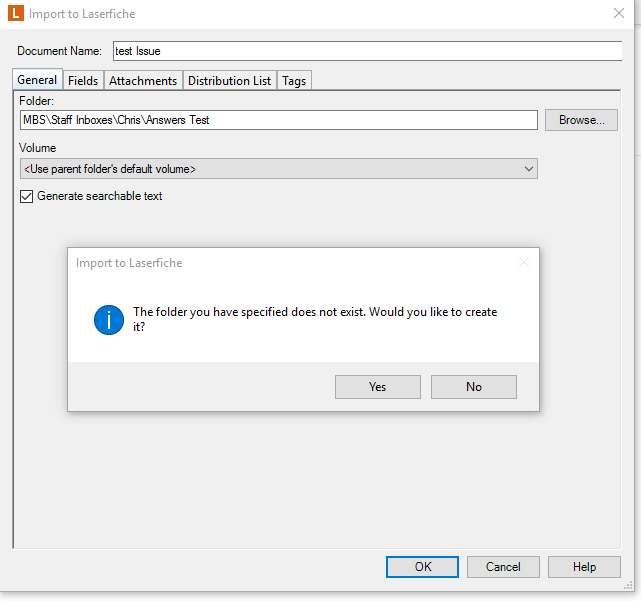
Task: Toggle the Generate searchable text checkbox
Action: [x=27, y=196]
